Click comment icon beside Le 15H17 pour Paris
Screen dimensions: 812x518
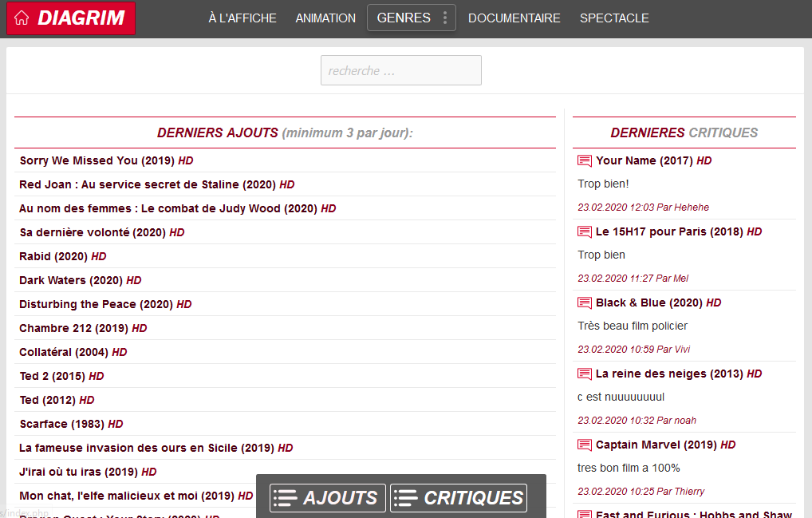pyautogui.click(x=584, y=232)
